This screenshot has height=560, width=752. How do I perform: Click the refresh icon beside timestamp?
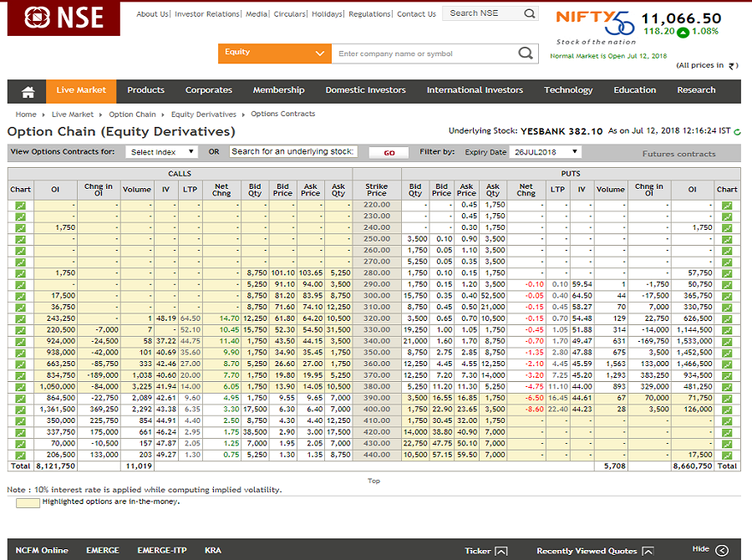click(x=737, y=131)
